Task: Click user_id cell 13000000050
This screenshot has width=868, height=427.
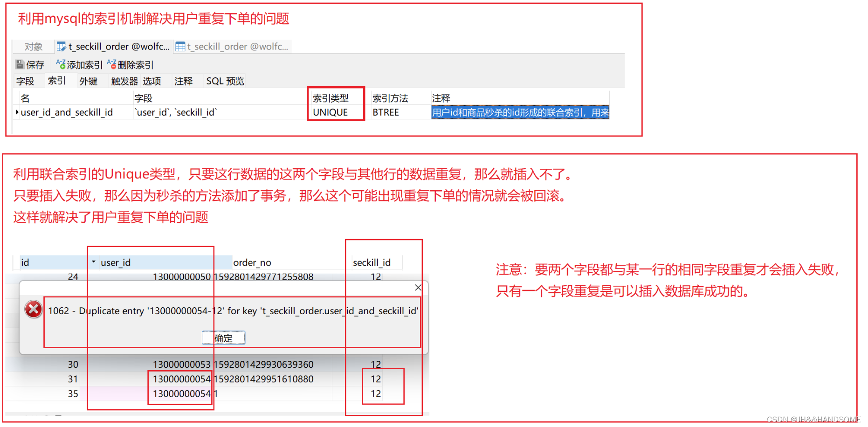Action: 182,277
